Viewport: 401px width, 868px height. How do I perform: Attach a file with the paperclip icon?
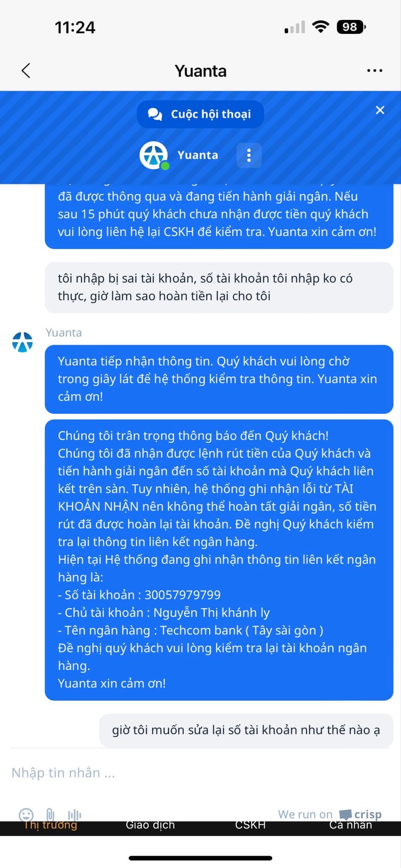(x=50, y=814)
